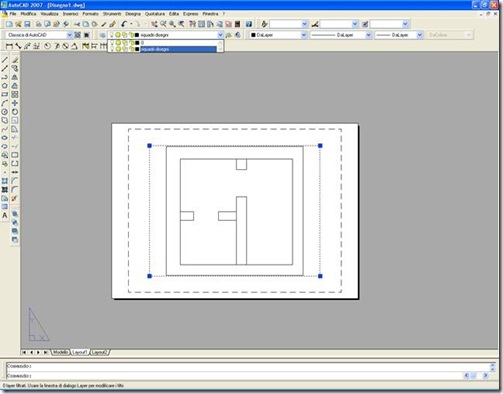This screenshot has height=394, width=503.
Task: Open the Formato menu
Action: (90, 14)
